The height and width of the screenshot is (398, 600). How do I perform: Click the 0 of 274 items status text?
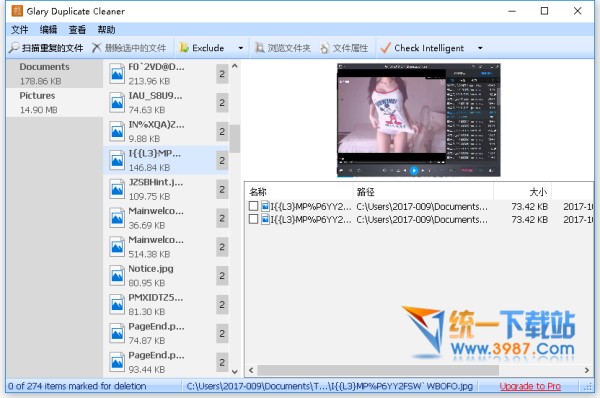77,386
